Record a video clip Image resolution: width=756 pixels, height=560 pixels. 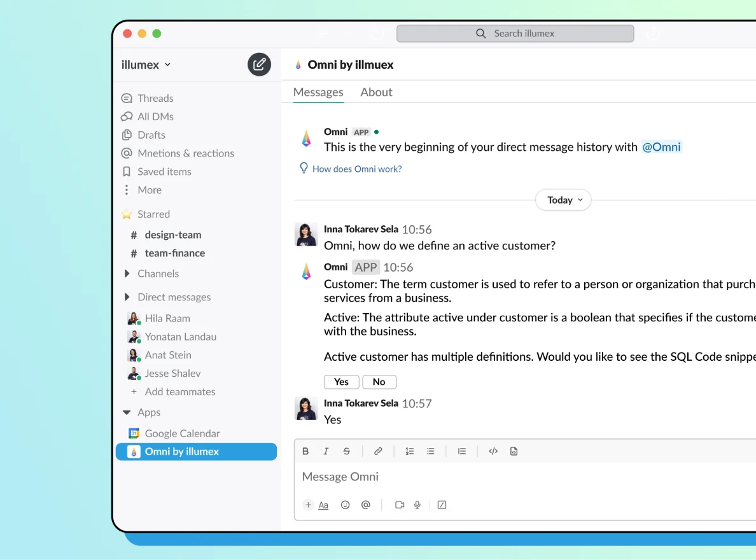tap(400, 505)
